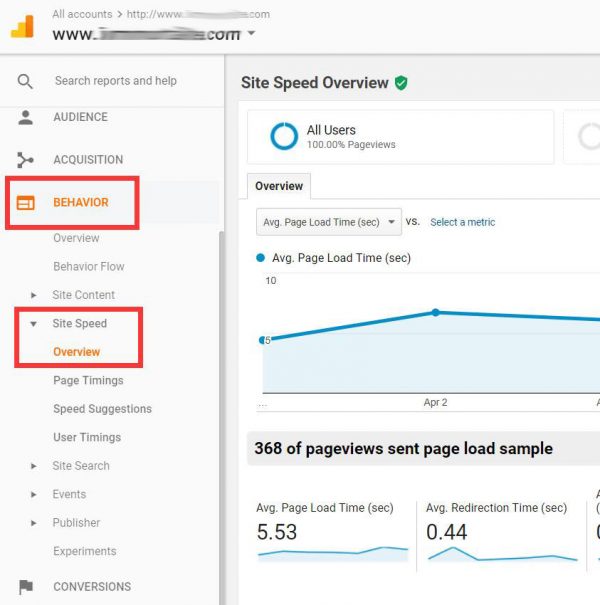Click the All Users segment circle icon
Viewport: 600px width, 605px height.
(x=284, y=137)
